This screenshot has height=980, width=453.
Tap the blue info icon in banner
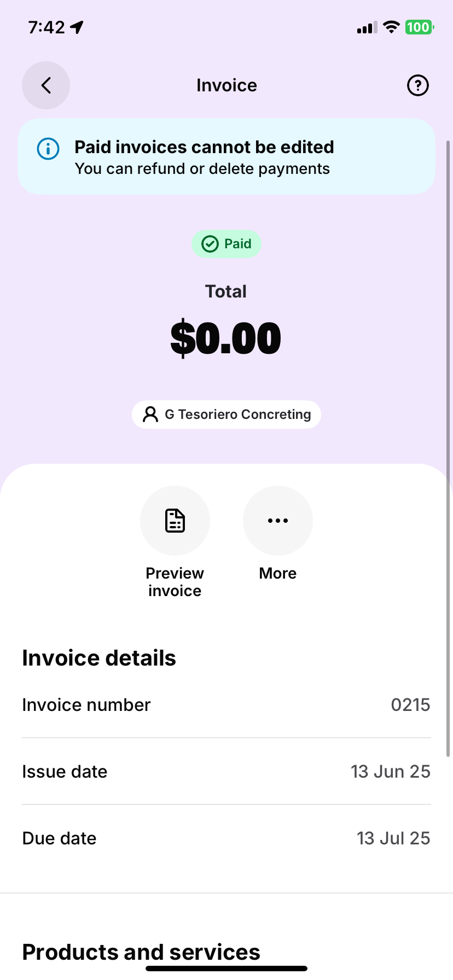tap(48, 148)
